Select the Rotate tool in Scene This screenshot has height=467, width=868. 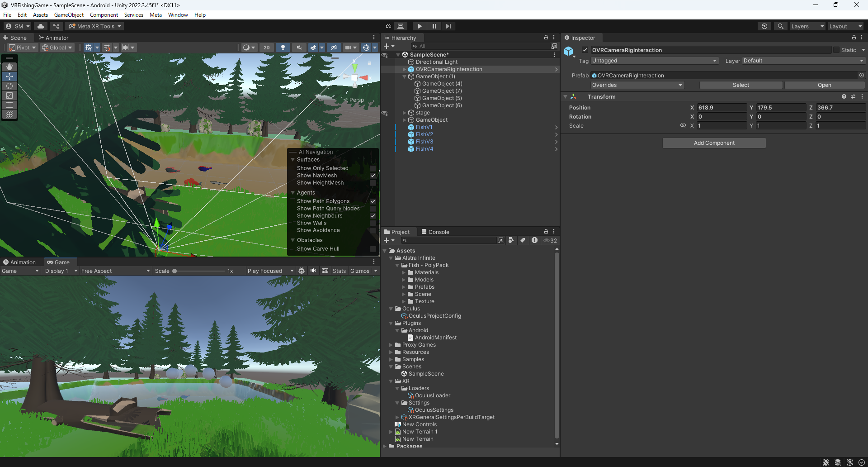(9, 86)
